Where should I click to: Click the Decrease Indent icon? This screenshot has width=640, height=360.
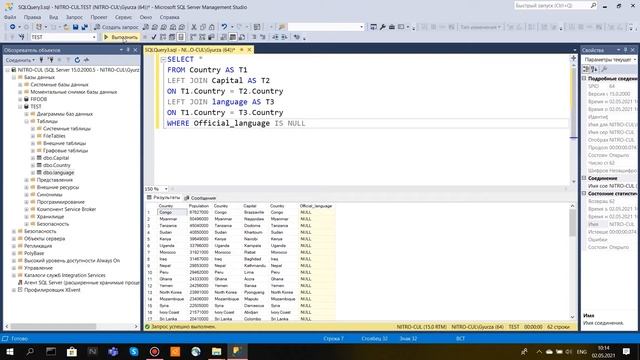(x=276, y=37)
